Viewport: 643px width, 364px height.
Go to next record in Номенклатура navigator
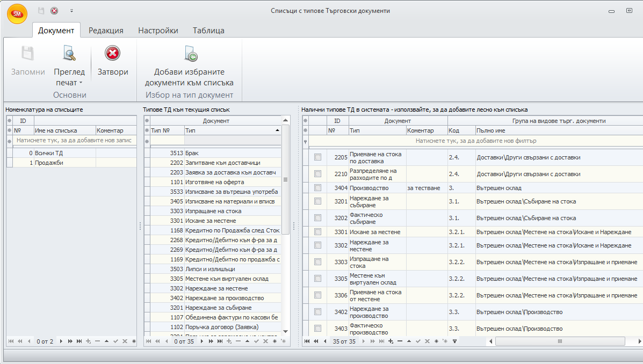pyautogui.click(x=61, y=341)
